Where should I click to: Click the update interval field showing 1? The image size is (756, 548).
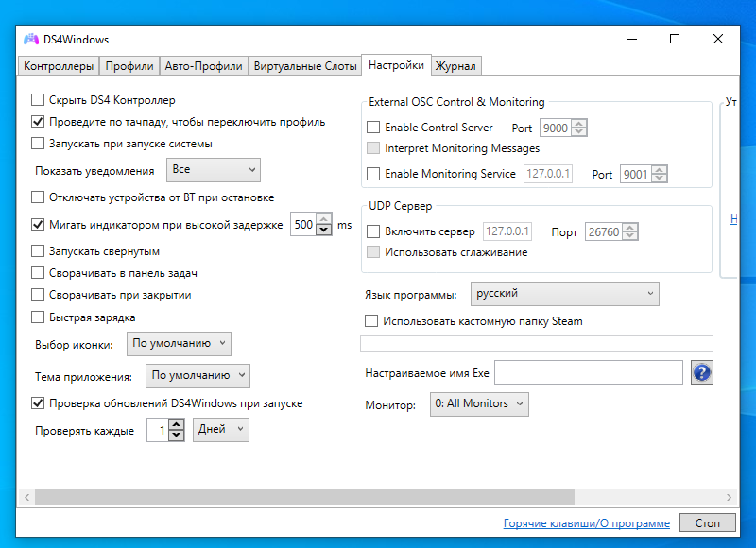[159, 430]
